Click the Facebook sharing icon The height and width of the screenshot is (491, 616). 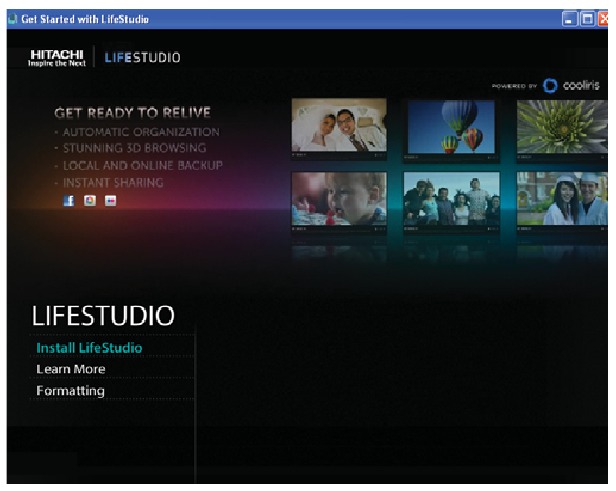click(x=69, y=200)
